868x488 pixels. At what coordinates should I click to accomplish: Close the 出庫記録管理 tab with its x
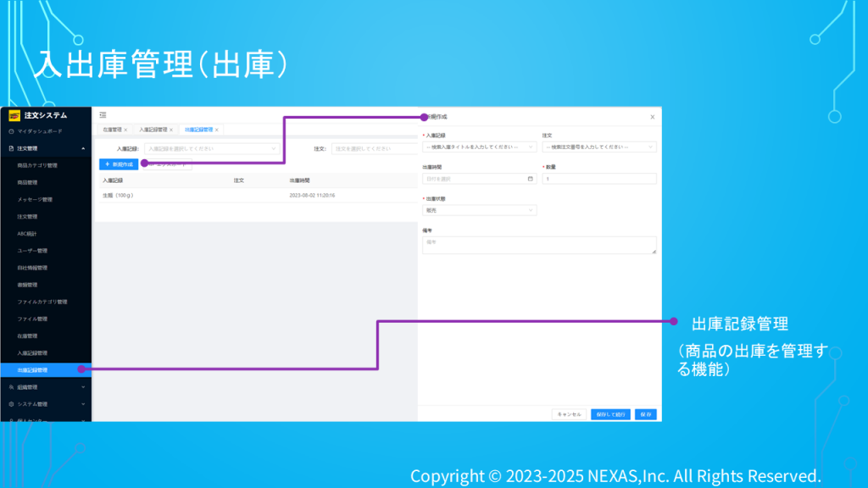216,130
